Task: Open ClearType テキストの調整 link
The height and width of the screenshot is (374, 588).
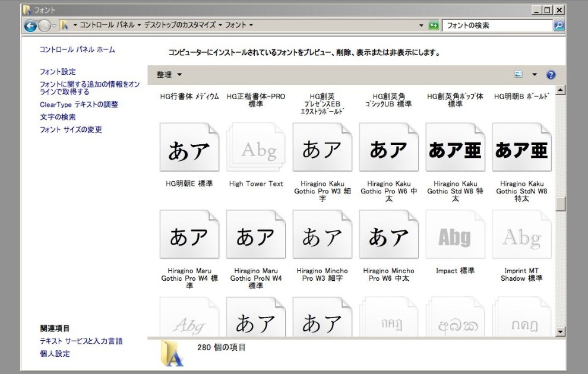Action: tap(79, 104)
